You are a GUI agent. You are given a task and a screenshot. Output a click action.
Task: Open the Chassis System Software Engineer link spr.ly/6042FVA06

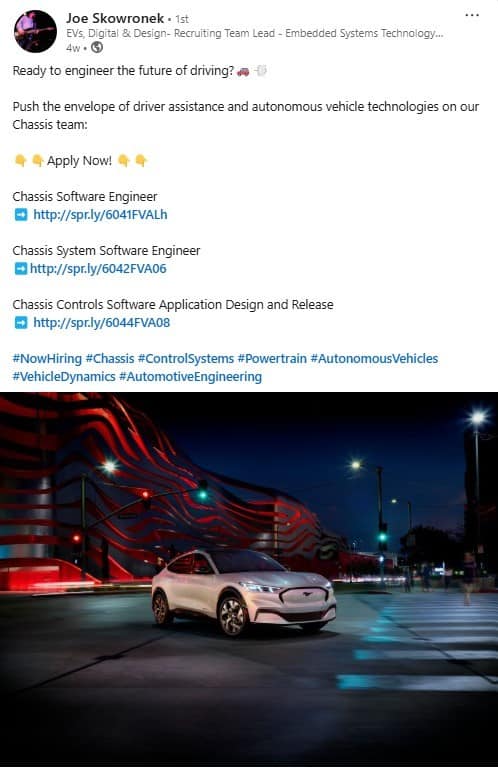pyautogui.click(x=98, y=269)
